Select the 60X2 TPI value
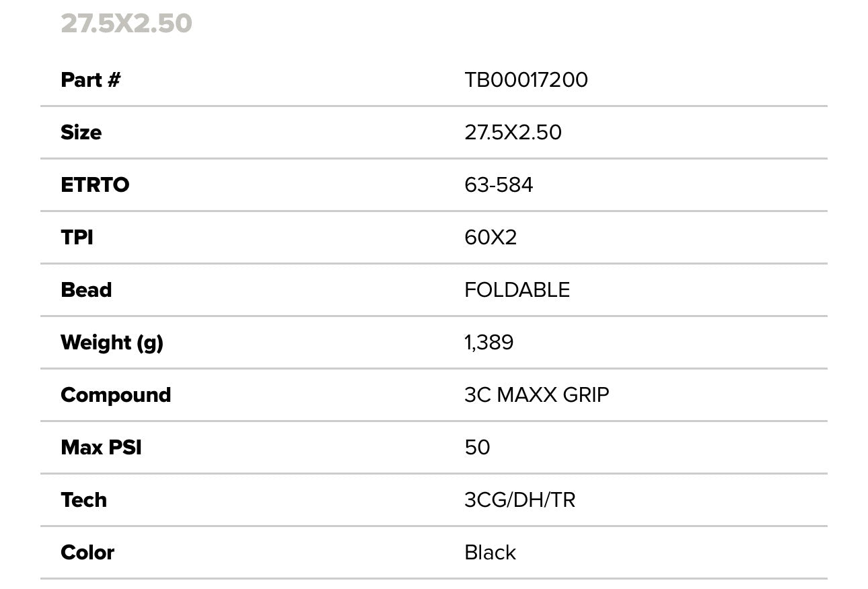The width and height of the screenshot is (868, 589). click(x=491, y=238)
